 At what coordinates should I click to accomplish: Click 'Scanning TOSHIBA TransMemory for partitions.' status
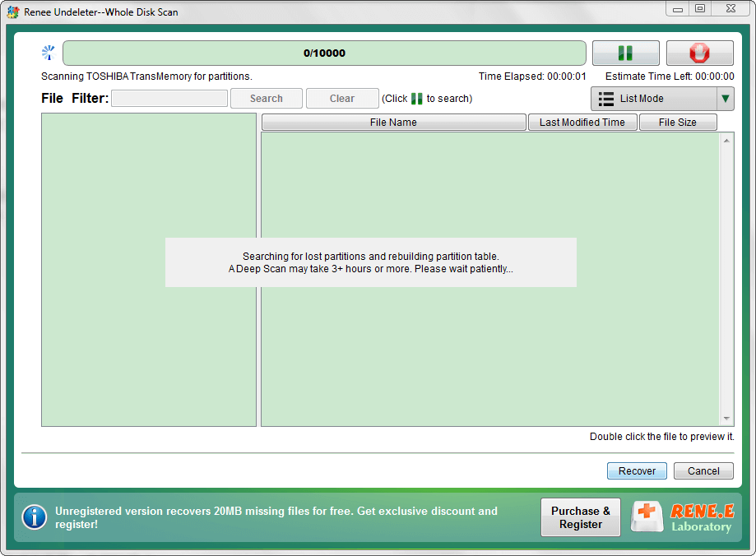click(146, 76)
